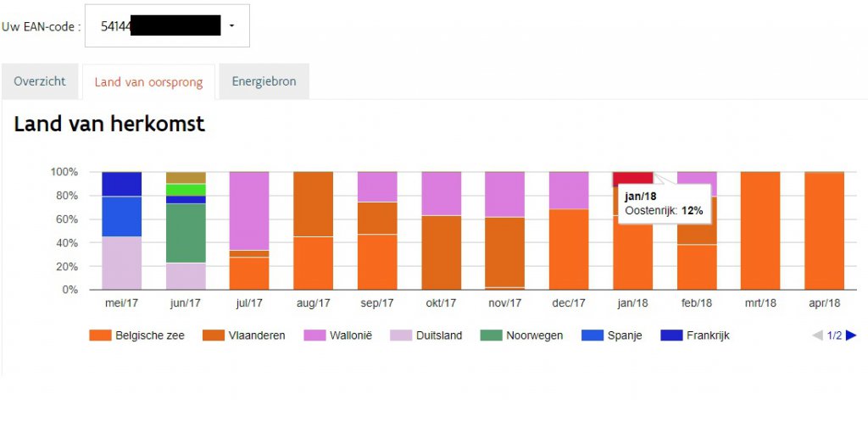The width and height of the screenshot is (868, 427).
Task: Click the Belgische zee legend swatch
Action: (100, 335)
